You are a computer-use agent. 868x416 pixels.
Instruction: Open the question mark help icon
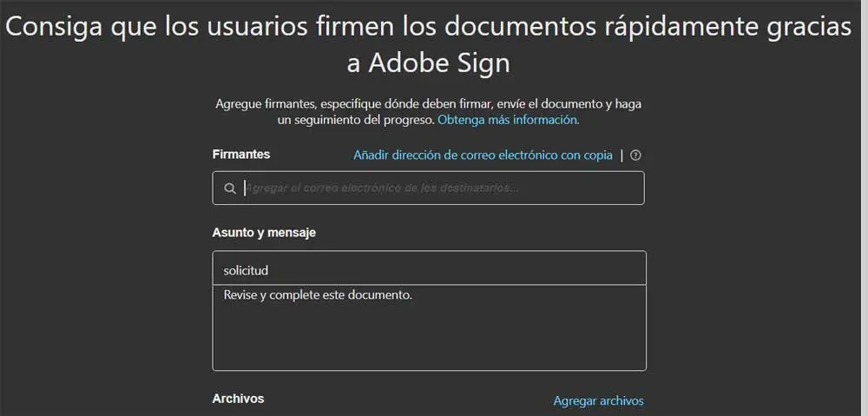pyautogui.click(x=636, y=155)
